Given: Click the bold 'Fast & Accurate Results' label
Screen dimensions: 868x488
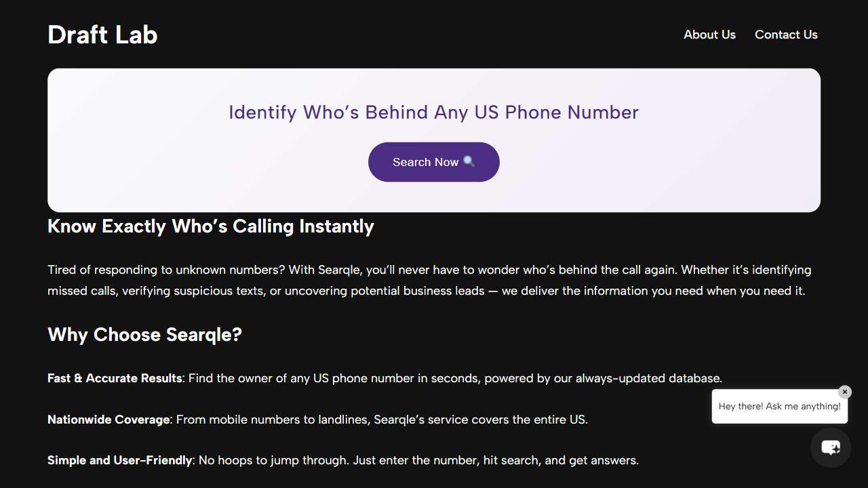Looking at the screenshot, I should [115, 378].
